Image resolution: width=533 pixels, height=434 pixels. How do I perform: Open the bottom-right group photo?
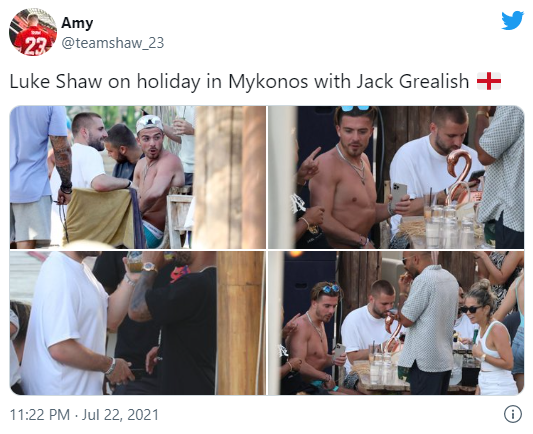pyautogui.click(x=396, y=323)
